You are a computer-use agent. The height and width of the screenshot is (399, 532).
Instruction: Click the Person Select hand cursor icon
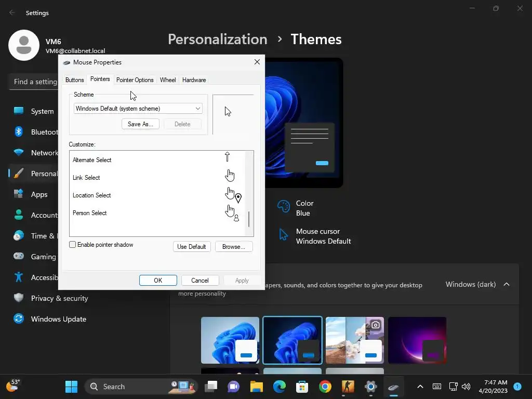click(x=232, y=212)
